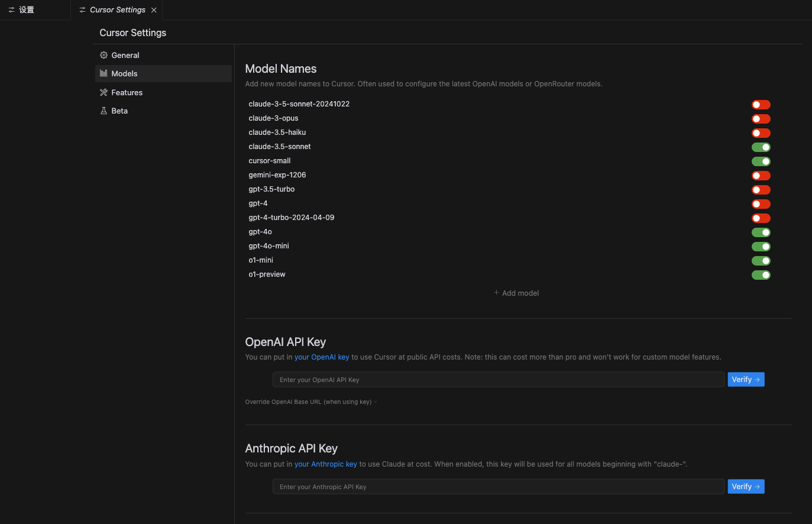This screenshot has width=812, height=524.
Task: Verify the Anthropic API key
Action: click(x=746, y=487)
